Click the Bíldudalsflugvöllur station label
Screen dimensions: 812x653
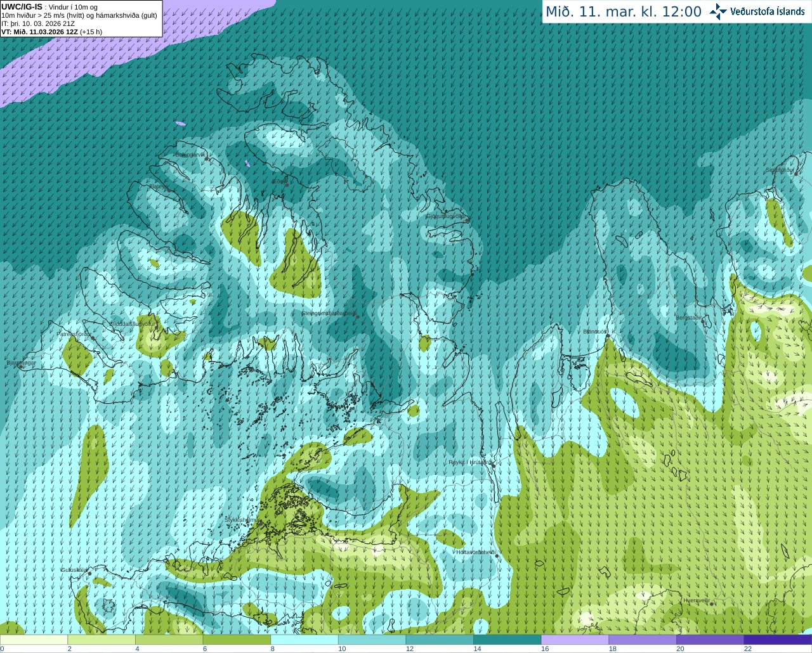pos(132,323)
